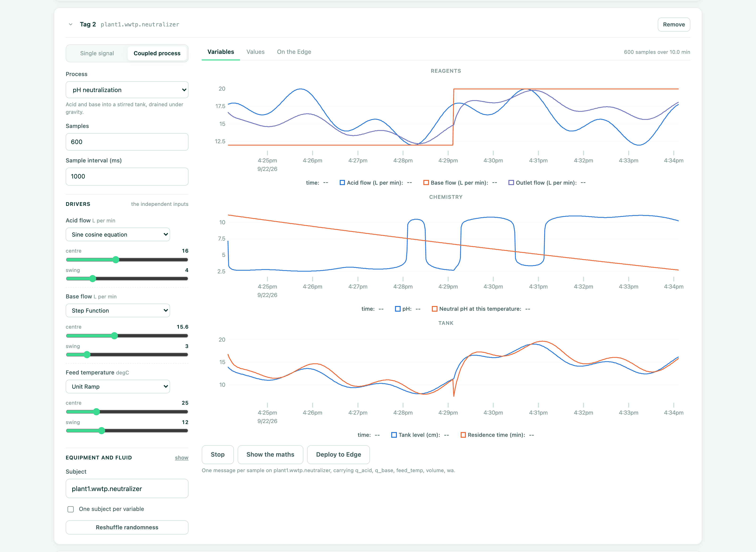Open the Acid flow Sine cosine equation dropdown

click(118, 235)
